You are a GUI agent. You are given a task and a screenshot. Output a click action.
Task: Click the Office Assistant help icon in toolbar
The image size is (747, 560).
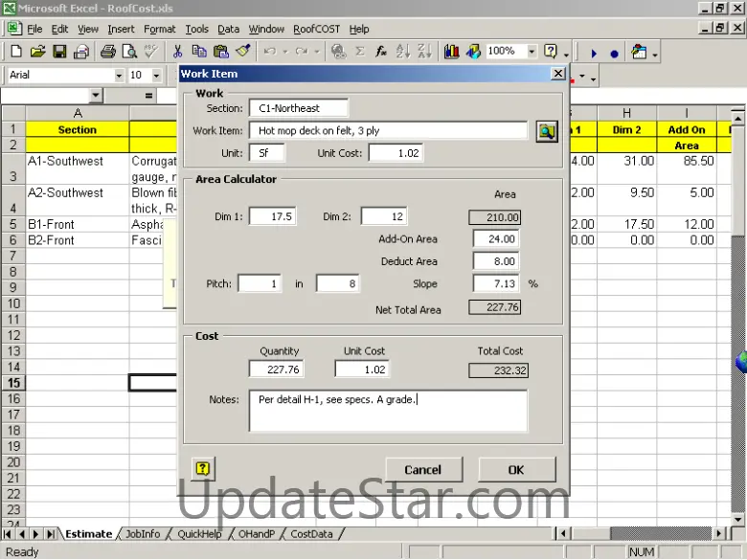click(551, 52)
